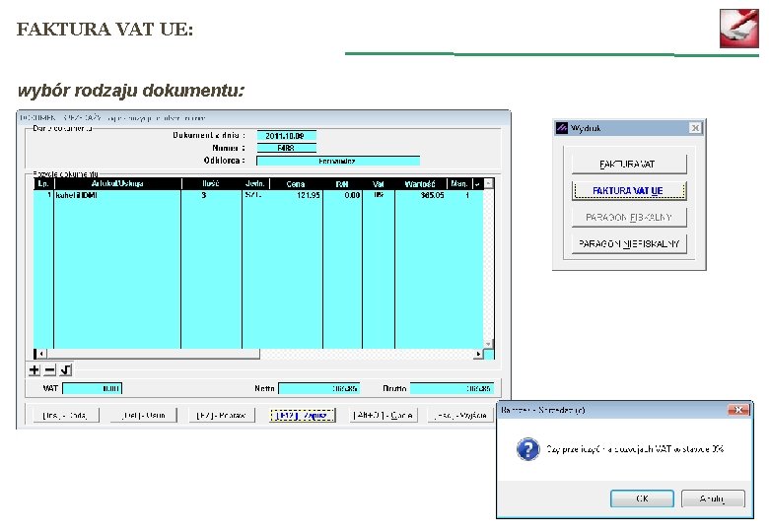769x532 pixels.
Task: Click the horizontal scrollbar thumb of the table
Action: [153, 354]
